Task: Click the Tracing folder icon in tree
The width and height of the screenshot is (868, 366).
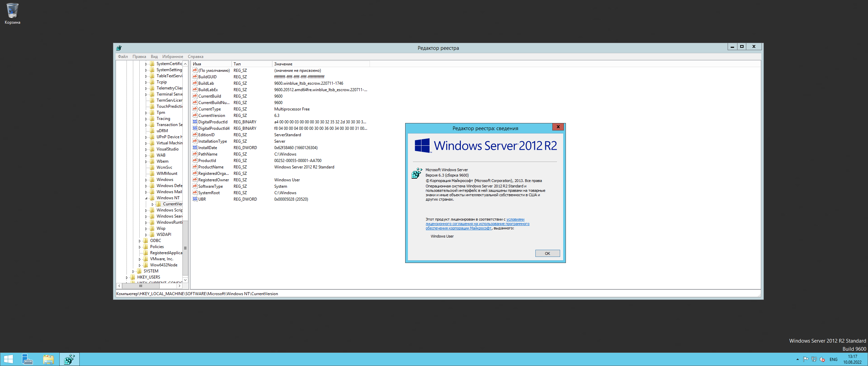Action: point(152,119)
